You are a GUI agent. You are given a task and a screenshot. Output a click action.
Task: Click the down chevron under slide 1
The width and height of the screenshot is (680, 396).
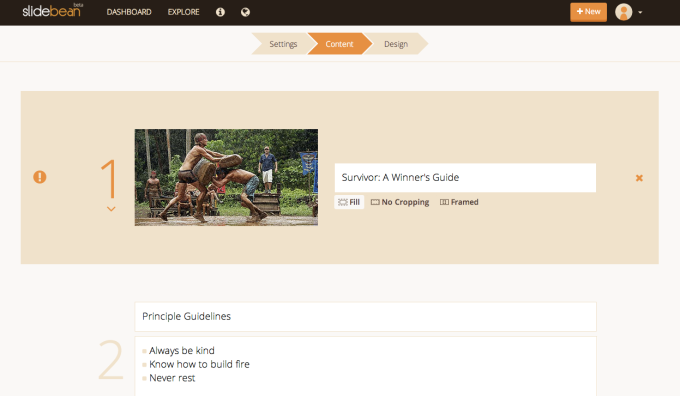(x=111, y=209)
